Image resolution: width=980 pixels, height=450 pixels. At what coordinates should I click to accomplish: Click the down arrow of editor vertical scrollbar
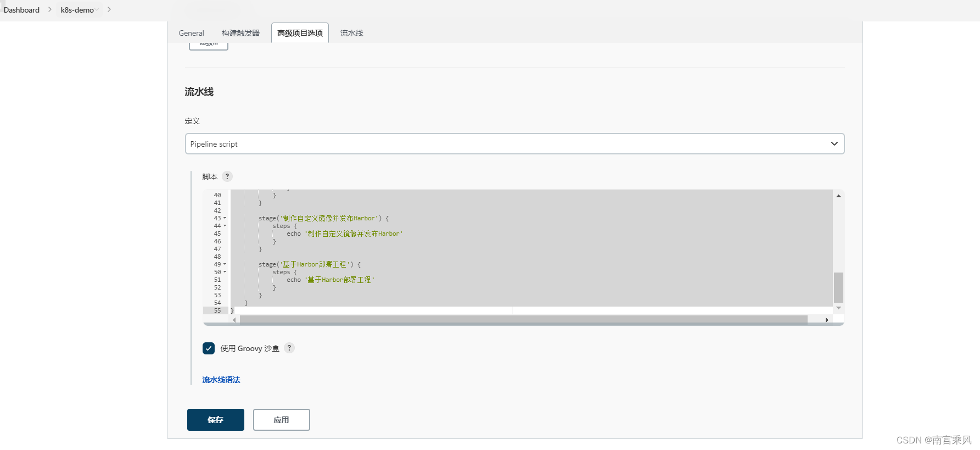[838, 308]
